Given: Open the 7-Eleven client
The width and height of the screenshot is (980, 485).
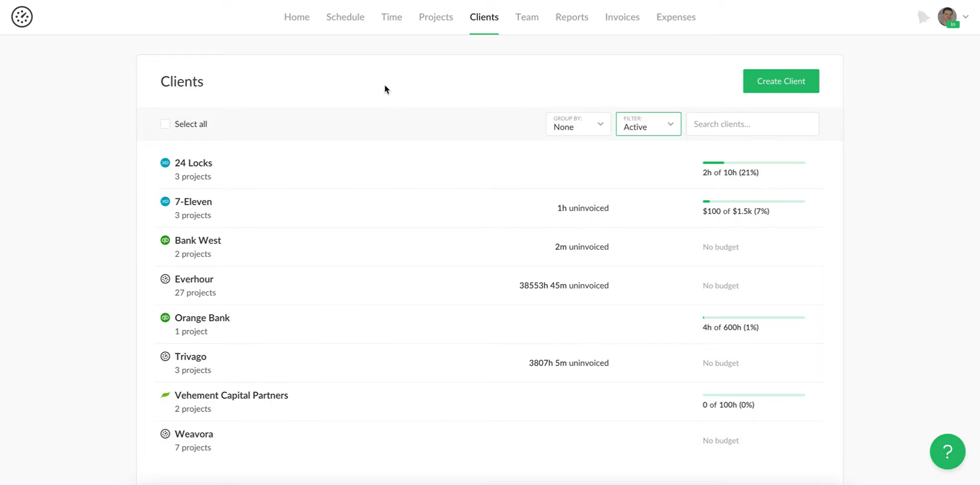Looking at the screenshot, I should [194, 201].
